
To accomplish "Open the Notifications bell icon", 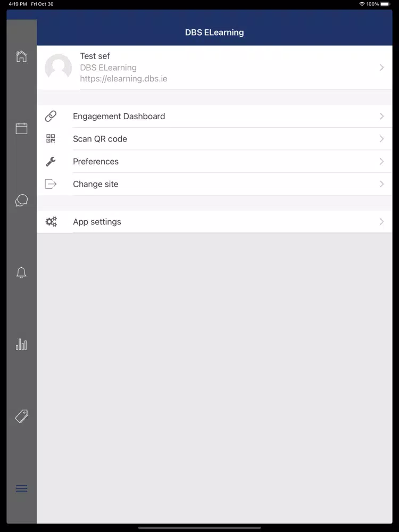I will 21,272.
